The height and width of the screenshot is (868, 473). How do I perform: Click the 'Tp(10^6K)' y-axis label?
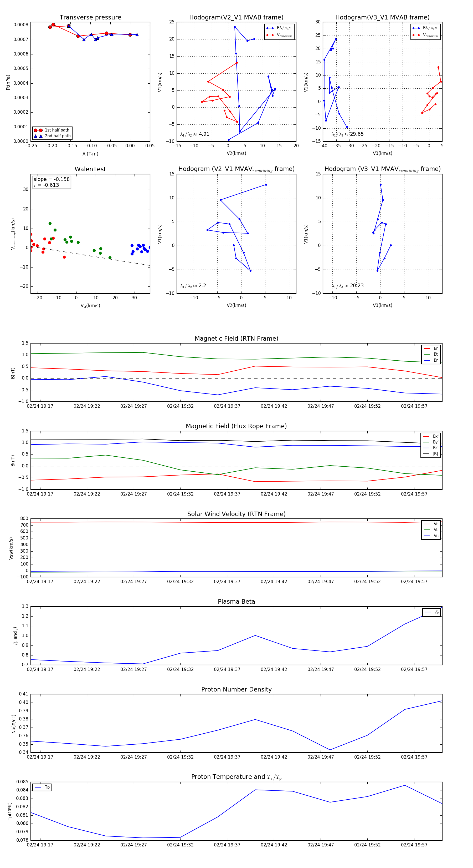[9, 811]
